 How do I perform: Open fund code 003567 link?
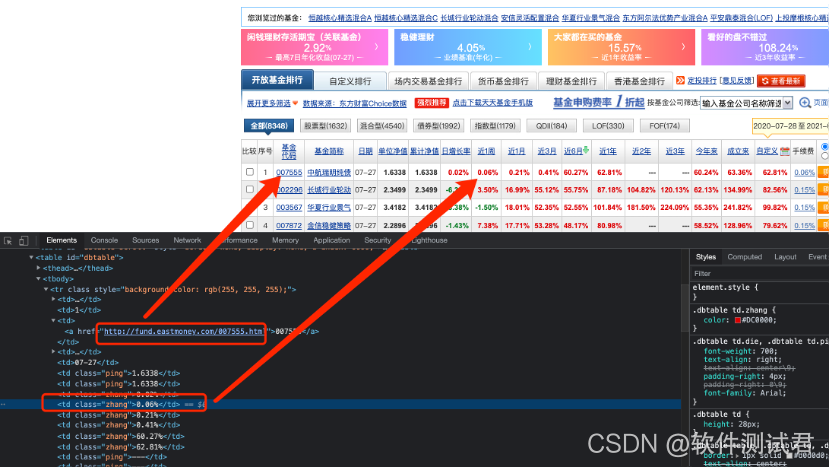(x=289, y=208)
